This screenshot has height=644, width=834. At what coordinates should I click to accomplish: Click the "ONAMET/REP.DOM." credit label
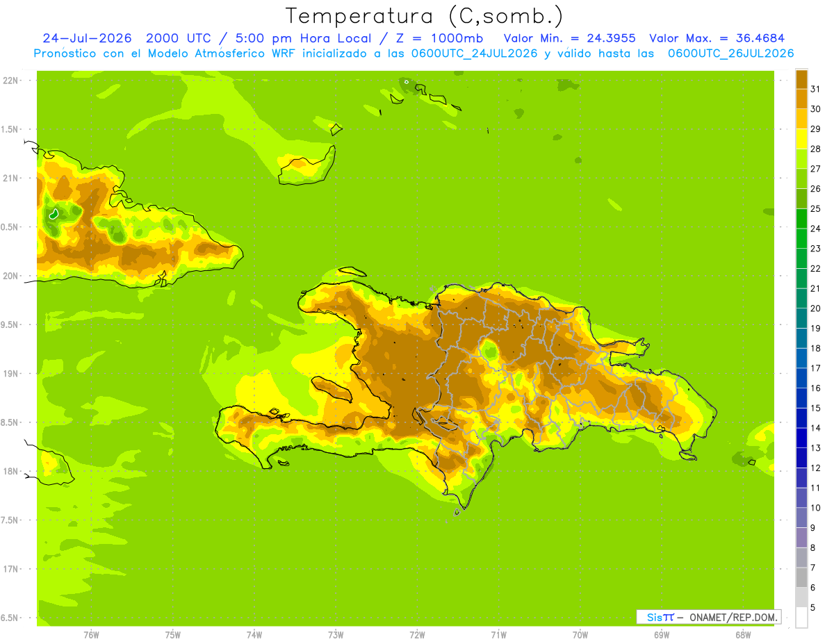(733, 617)
